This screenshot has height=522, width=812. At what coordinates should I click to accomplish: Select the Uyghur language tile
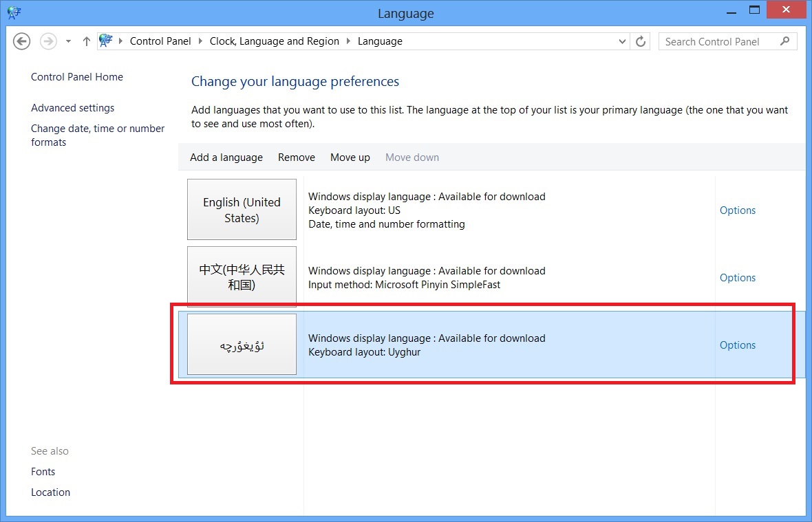(x=242, y=344)
